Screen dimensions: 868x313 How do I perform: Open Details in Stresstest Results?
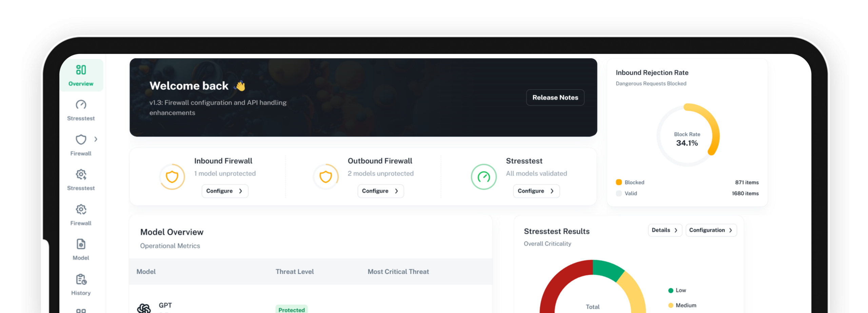click(x=665, y=230)
